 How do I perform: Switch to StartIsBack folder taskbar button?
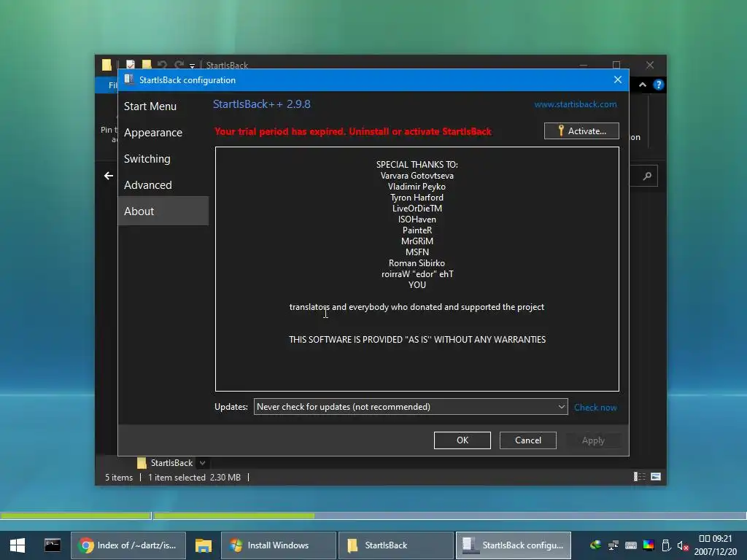(396, 545)
